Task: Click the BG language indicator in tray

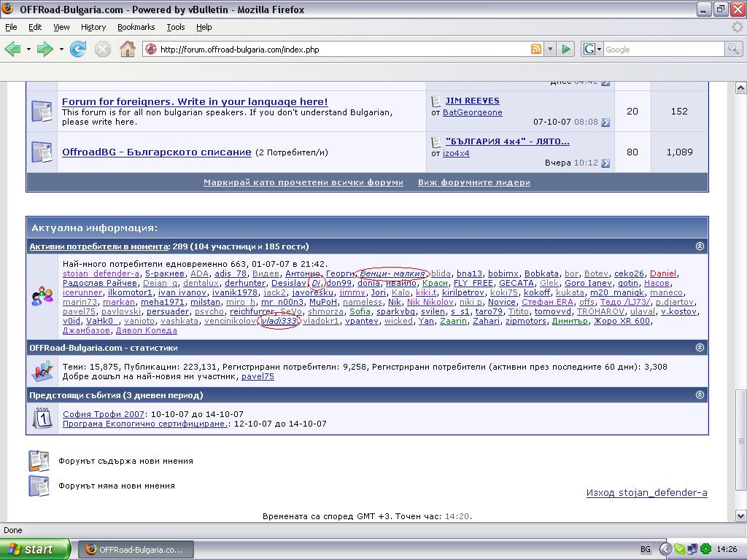Action: coord(645,549)
